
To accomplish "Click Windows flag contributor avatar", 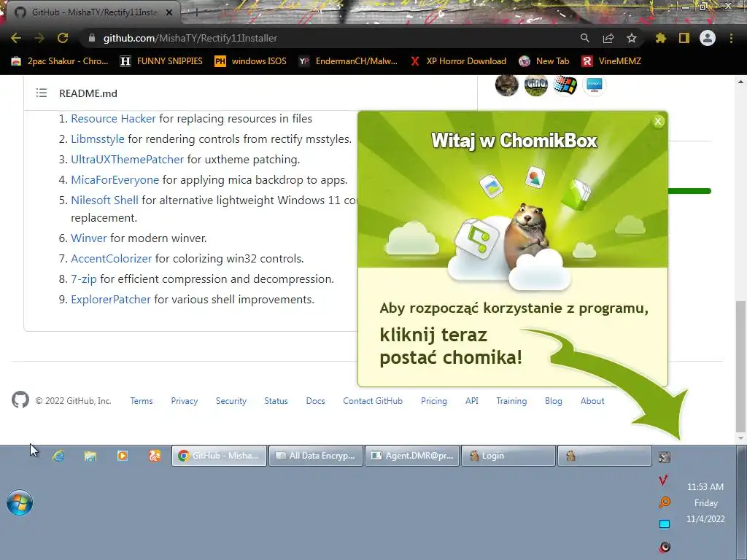I will click(x=565, y=85).
